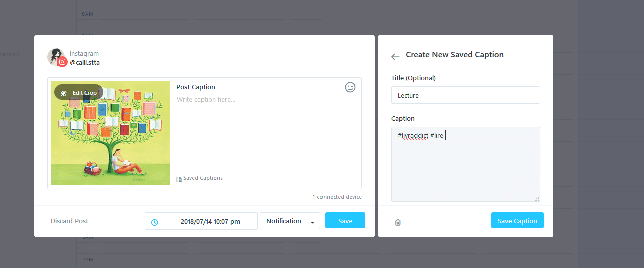Click the caption textarea resize handle

(x=537, y=199)
